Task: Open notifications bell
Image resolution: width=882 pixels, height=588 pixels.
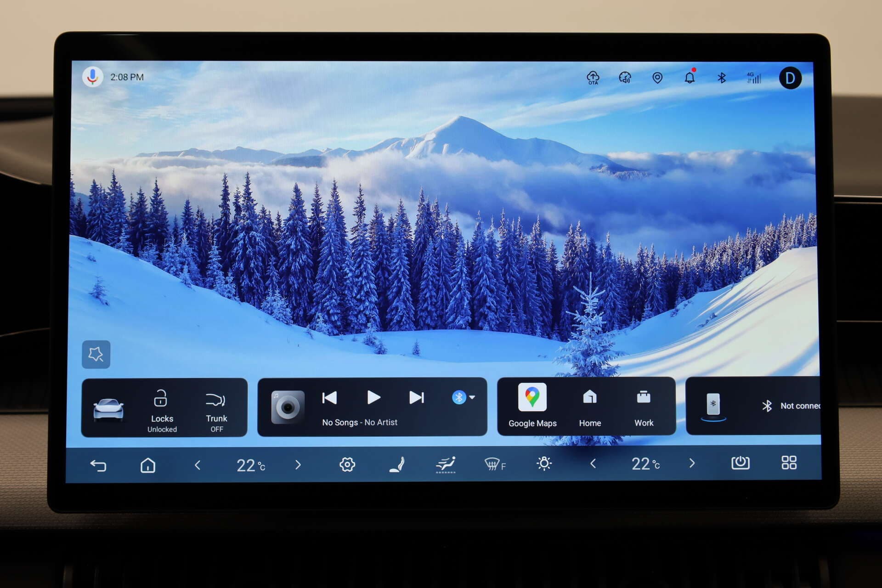Action: tap(690, 77)
